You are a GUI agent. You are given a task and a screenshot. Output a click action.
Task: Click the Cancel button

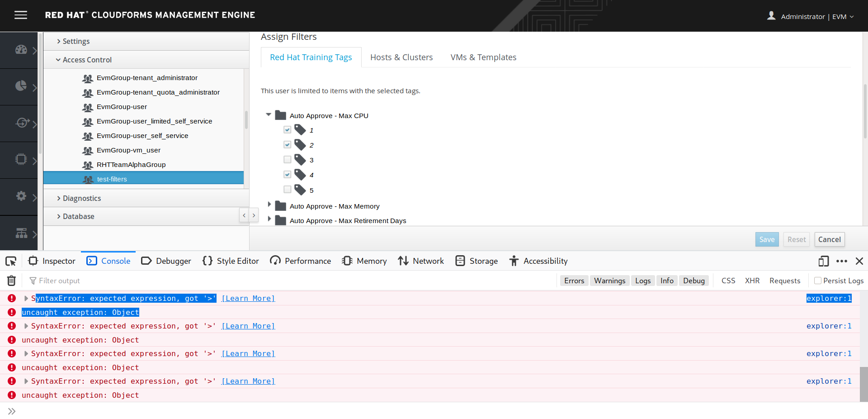[829, 239]
